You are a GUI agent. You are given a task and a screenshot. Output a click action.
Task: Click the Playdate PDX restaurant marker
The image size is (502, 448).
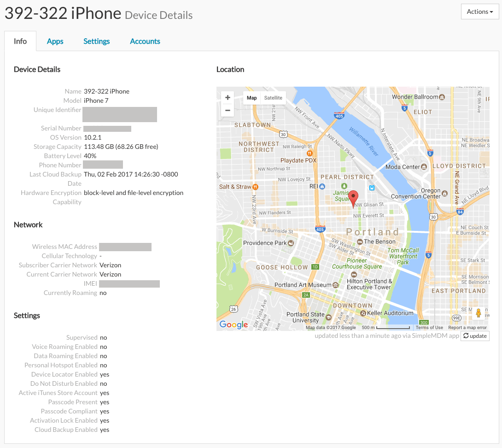pyautogui.click(x=309, y=153)
